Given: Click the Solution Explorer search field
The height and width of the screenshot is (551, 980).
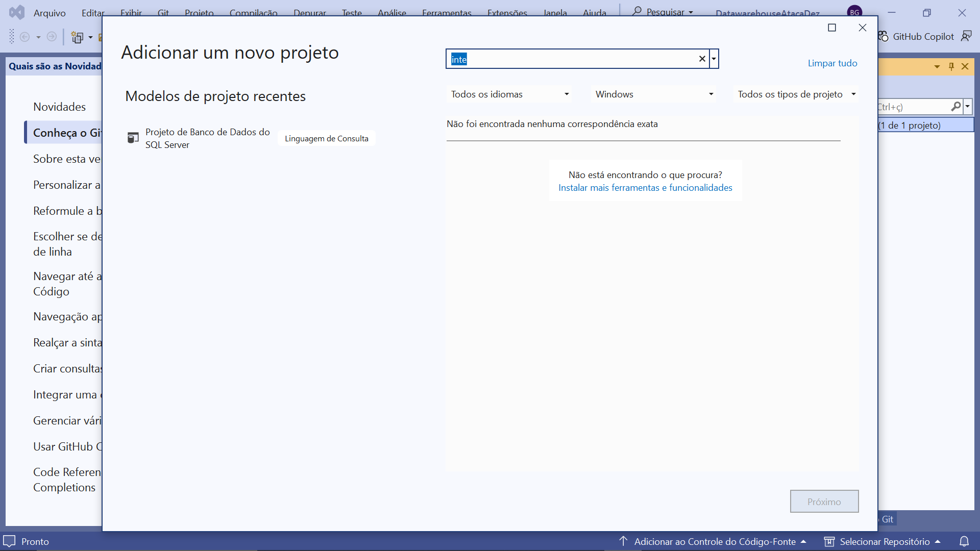Looking at the screenshot, I should click(914, 107).
